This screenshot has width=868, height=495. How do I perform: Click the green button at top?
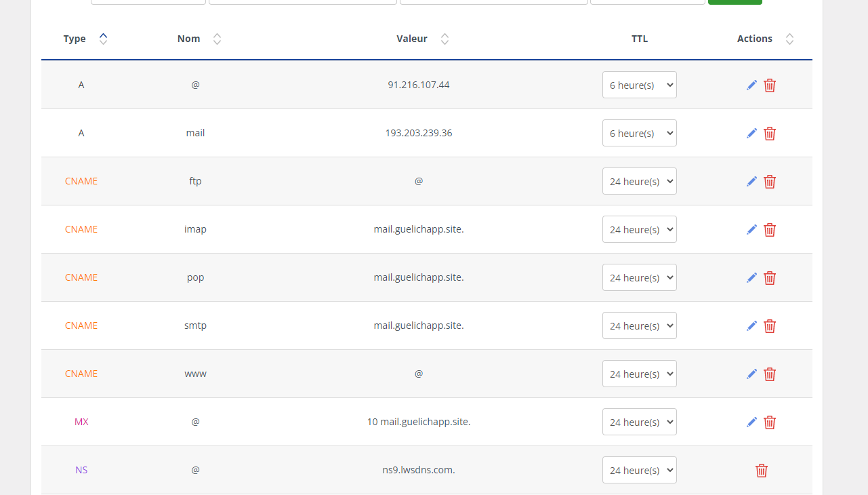point(735,2)
